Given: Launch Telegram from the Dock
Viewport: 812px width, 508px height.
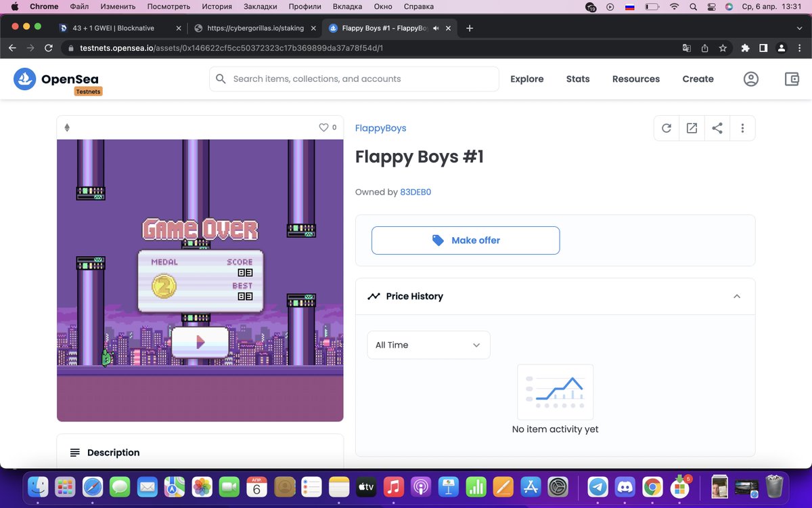Looking at the screenshot, I should pyautogui.click(x=597, y=486).
